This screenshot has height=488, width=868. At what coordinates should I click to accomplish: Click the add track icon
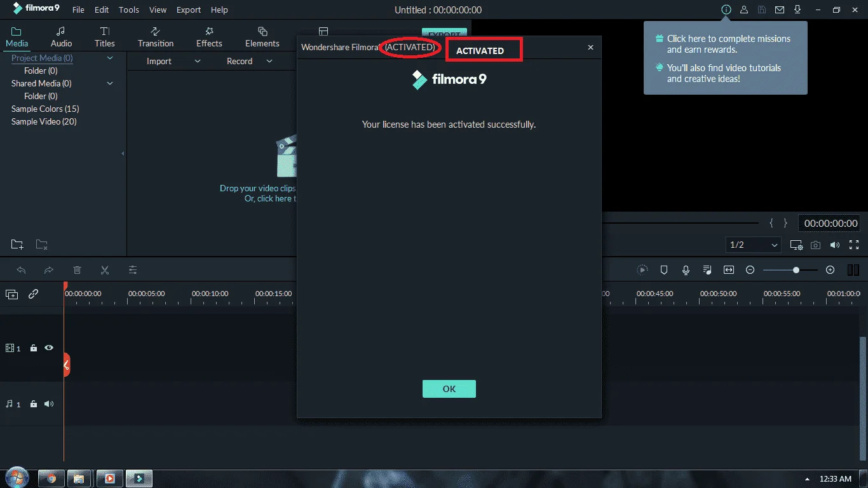(11, 294)
